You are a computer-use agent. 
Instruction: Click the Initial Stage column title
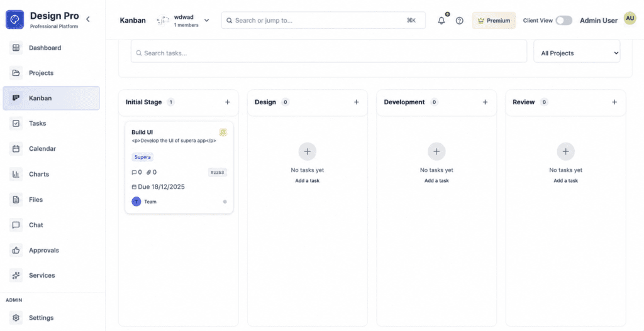tap(144, 102)
